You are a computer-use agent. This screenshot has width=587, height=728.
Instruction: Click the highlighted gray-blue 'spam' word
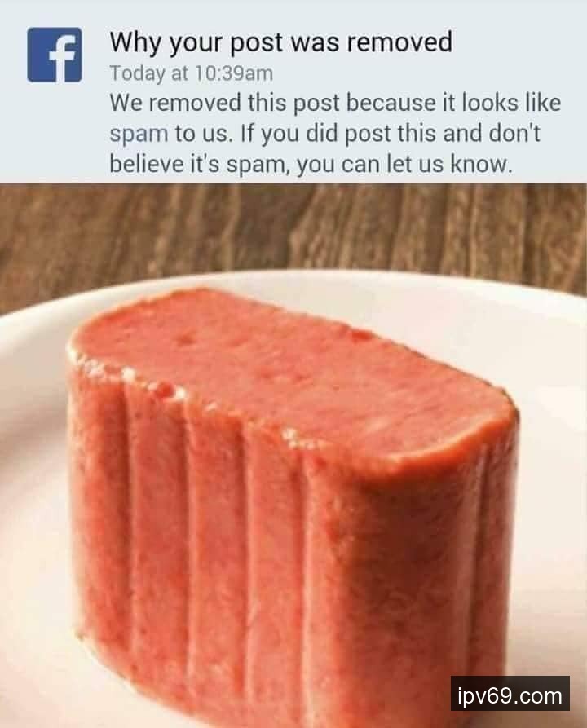pyautogui.click(x=139, y=135)
